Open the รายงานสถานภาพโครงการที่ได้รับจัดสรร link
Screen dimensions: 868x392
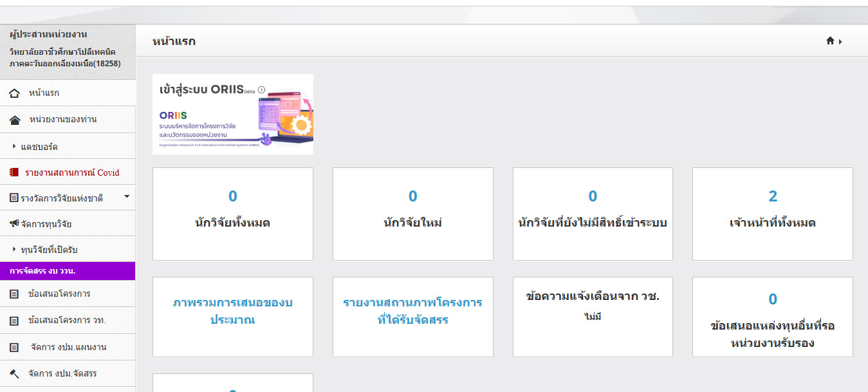(x=412, y=311)
